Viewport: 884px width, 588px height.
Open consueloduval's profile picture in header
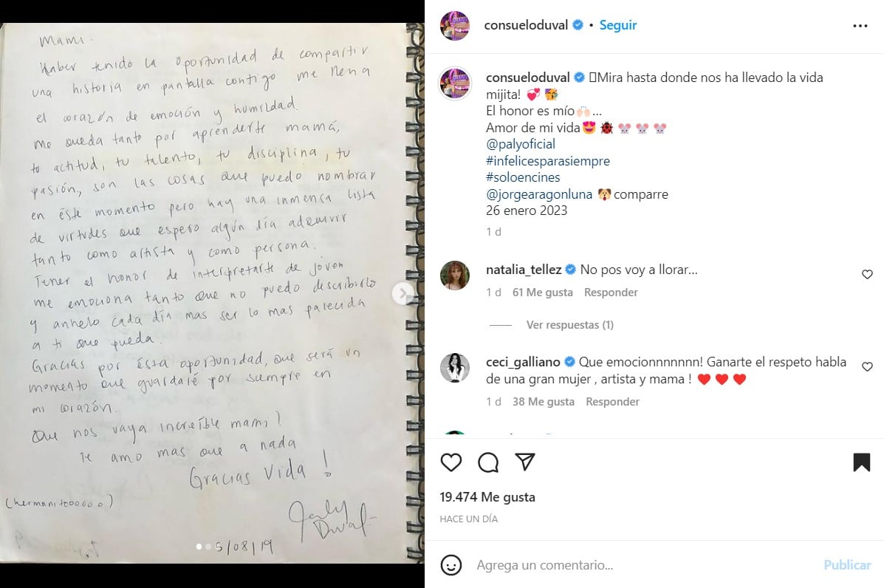pos(454,25)
